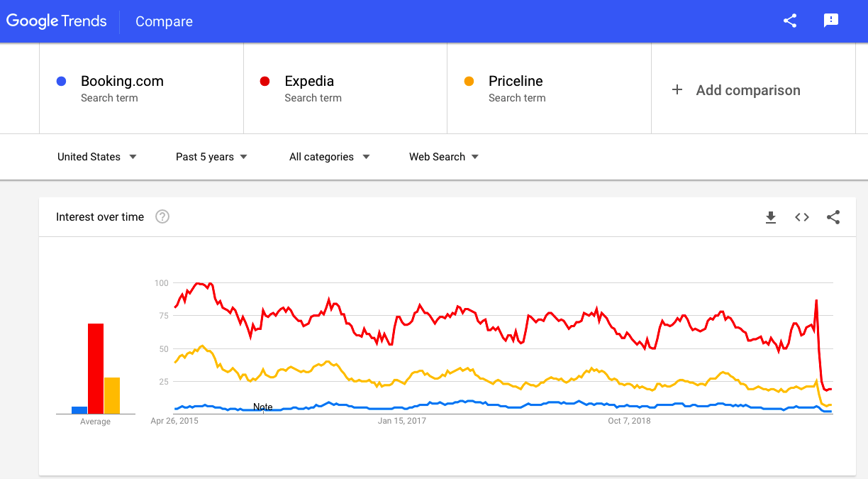The height and width of the screenshot is (479, 868).
Task: Select the Booking.com search term
Action: (x=122, y=82)
